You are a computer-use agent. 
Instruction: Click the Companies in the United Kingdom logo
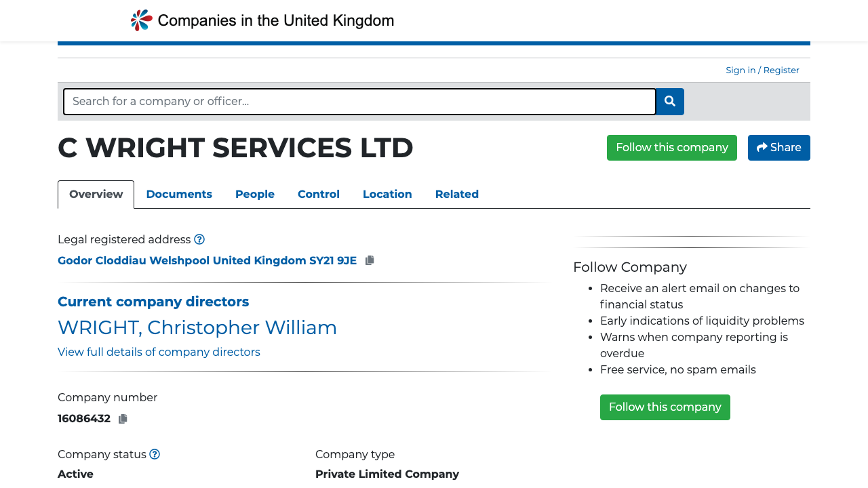(x=262, y=20)
